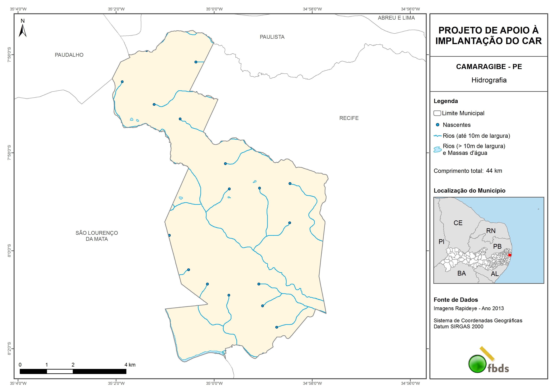Click the north arrow compass icon
This screenshot has height=392, width=555.
[x=23, y=30]
